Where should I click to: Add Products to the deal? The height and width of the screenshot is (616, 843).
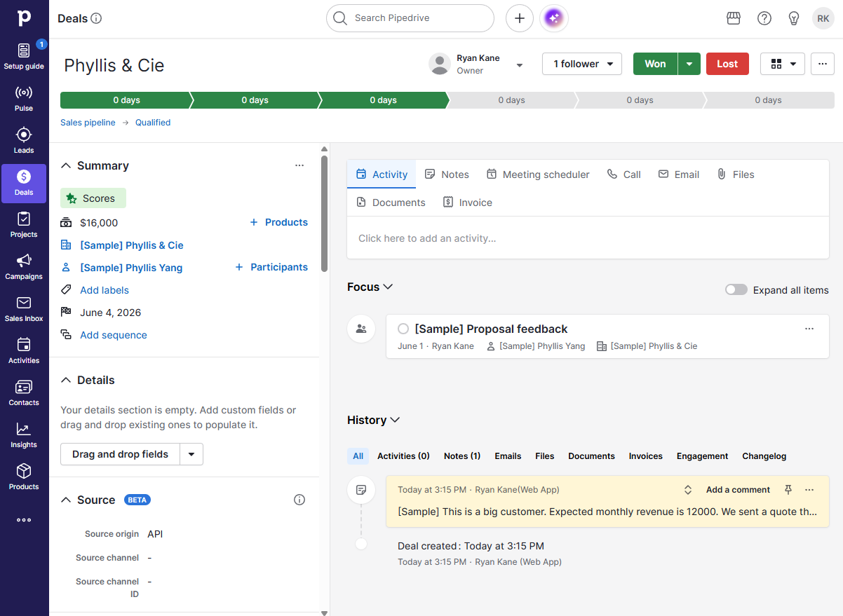click(x=279, y=222)
